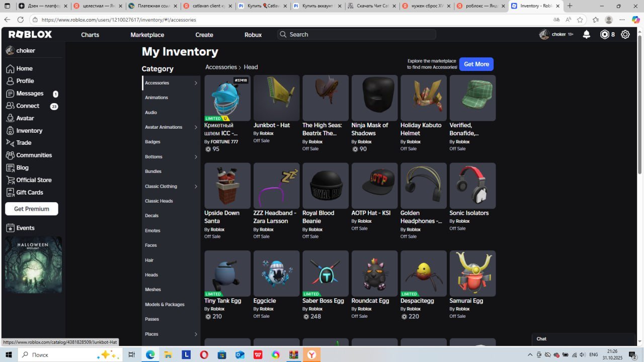
Task: Open Gift Cards in the sidebar
Action: [24, 193]
